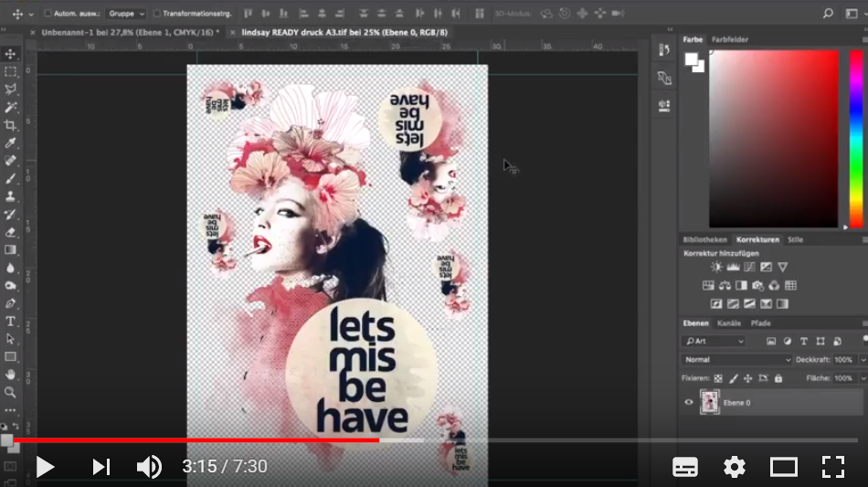
Task: Select the Gradient tool
Action: 11,249
